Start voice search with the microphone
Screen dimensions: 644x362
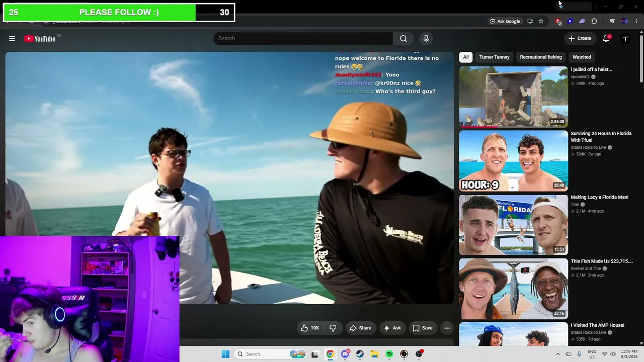tap(426, 39)
